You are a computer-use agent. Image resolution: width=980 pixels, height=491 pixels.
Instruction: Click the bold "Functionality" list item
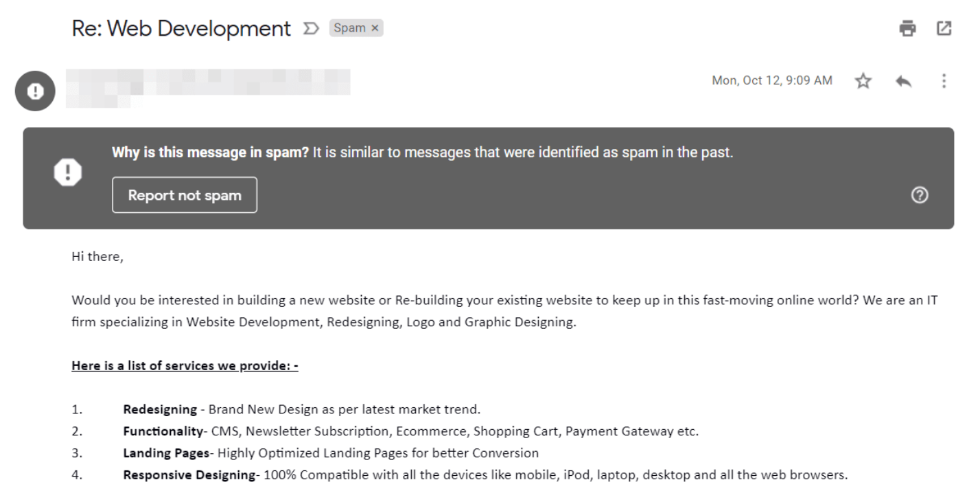click(164, 432)
